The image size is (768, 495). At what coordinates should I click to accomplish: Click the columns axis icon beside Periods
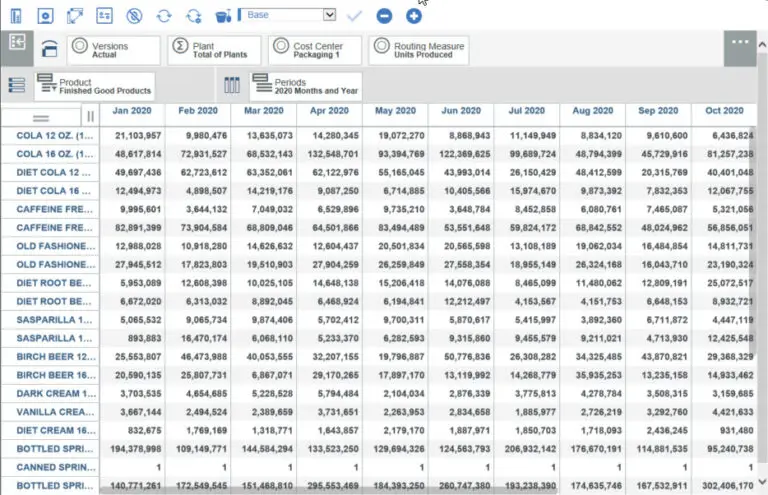(x=232, y=86)
